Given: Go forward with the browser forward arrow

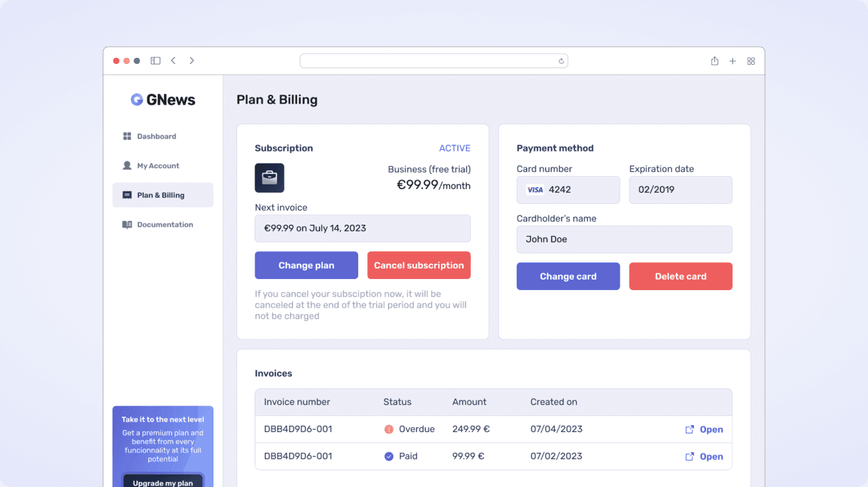Looking at the screenshot, I should click(x=192, y=61).
